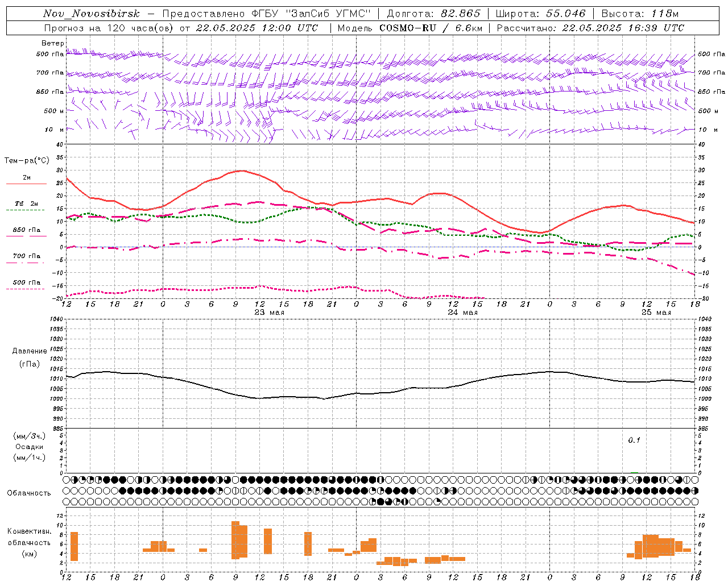Click the 'Td 2м' dew point legend entry
This screenshot has height=582, width=728.
click(27, 203)
